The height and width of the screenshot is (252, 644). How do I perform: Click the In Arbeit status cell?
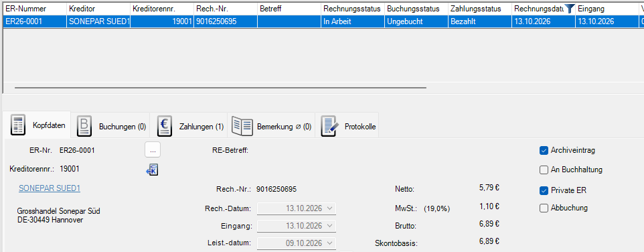(353, 22)
